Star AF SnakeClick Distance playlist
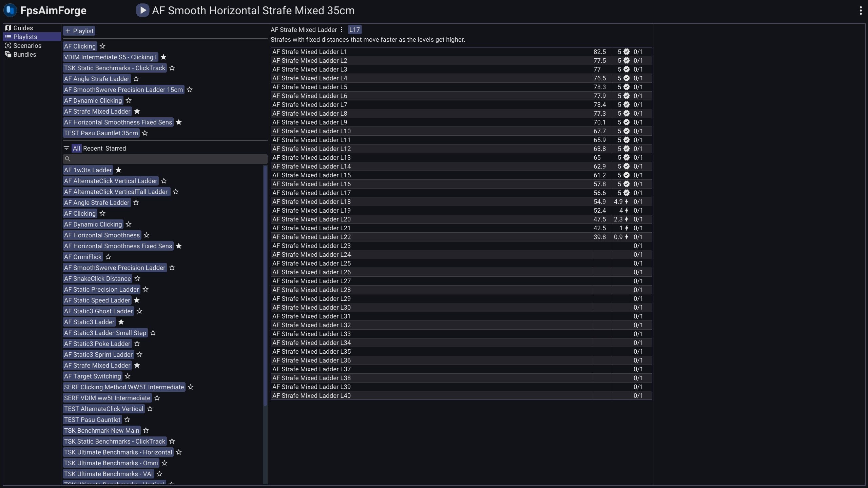Viewport: 868px width, 488px height. click(137, 278)
